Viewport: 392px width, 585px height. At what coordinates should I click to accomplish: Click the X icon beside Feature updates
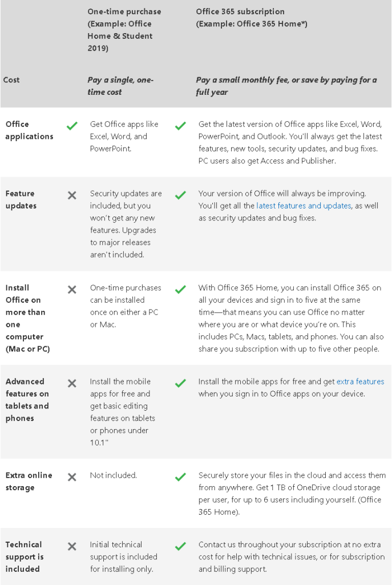point(72,195)
